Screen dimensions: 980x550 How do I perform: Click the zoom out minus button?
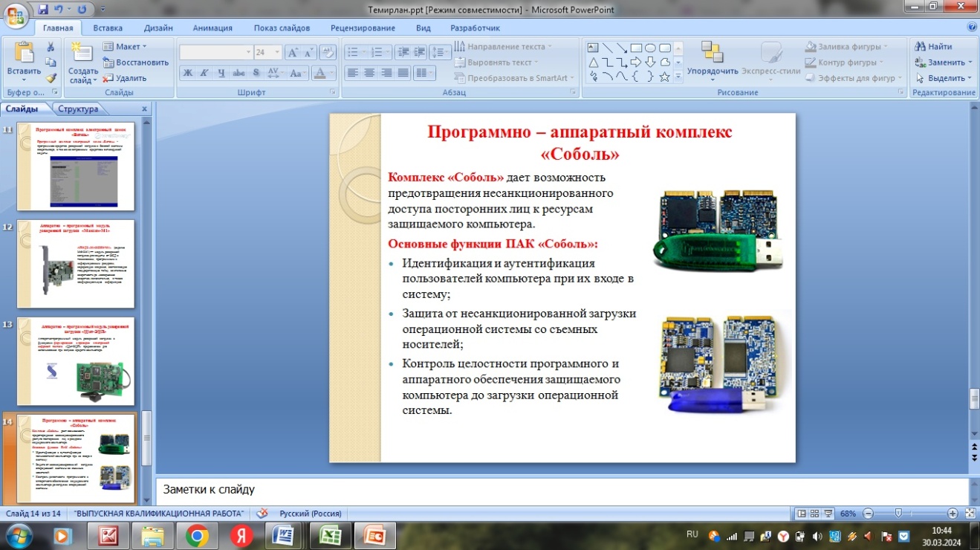point(868,514)
